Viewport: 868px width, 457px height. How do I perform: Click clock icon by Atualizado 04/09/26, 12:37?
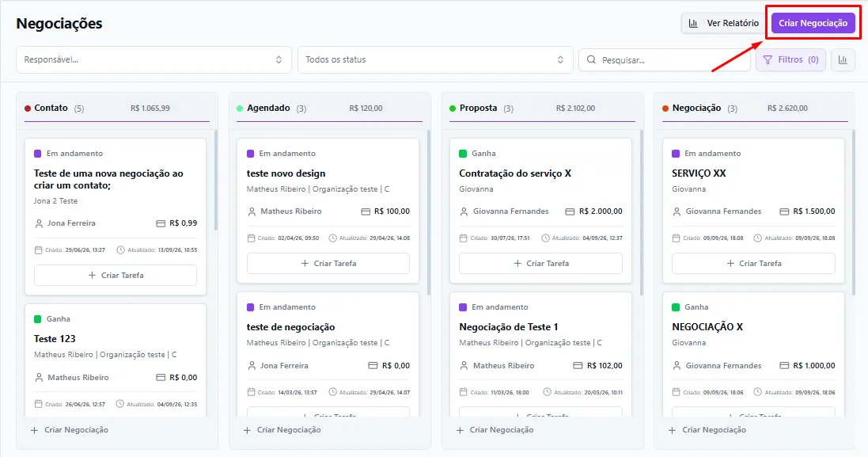point(545,238)
